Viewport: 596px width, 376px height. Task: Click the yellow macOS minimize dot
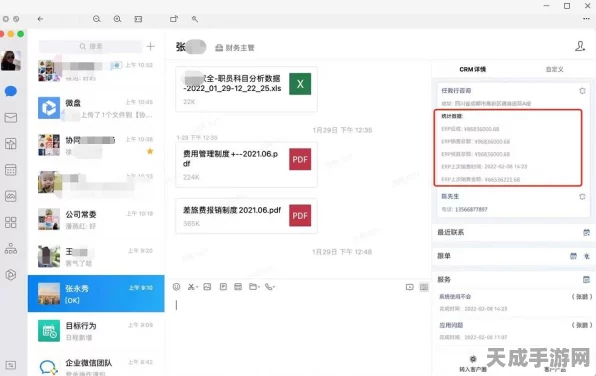click(x=11, y=34)
